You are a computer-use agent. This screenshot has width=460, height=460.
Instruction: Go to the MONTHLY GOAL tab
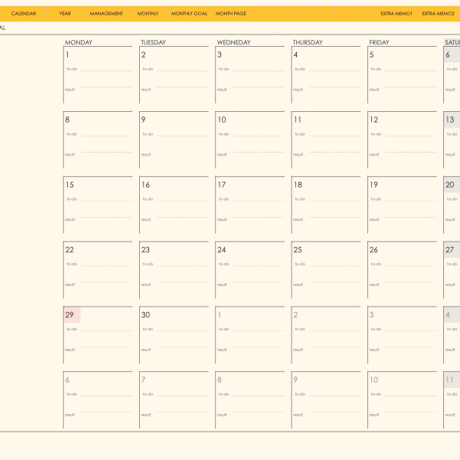(x=189, y=14)
